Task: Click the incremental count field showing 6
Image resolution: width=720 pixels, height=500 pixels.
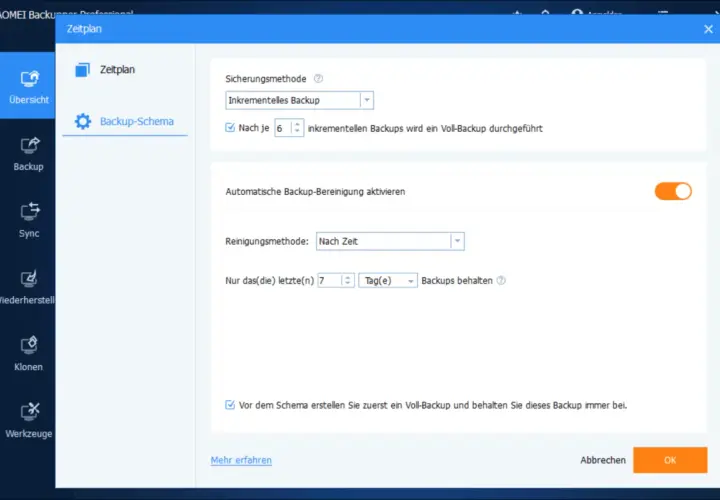Action: point(283,128)
